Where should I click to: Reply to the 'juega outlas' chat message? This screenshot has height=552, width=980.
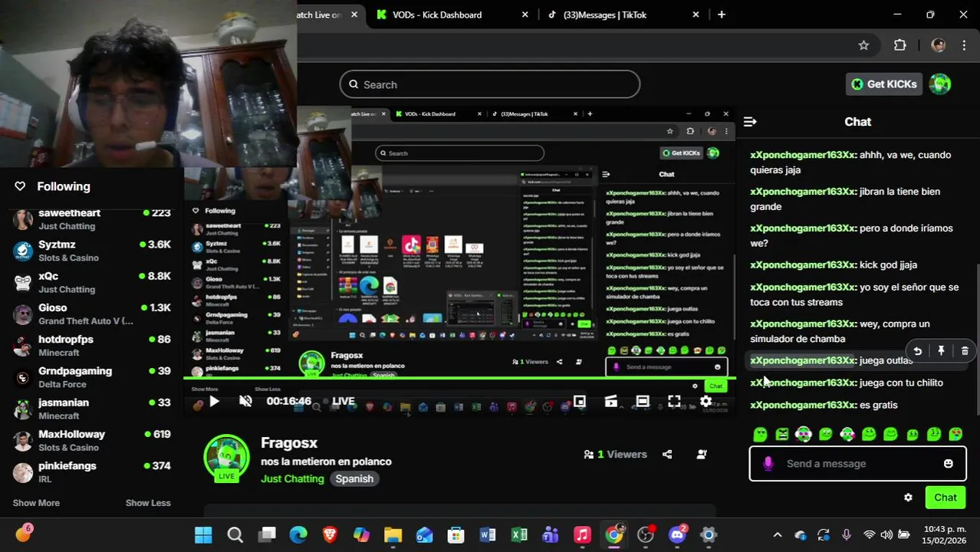pyautogui.click(x=917, y=351)
